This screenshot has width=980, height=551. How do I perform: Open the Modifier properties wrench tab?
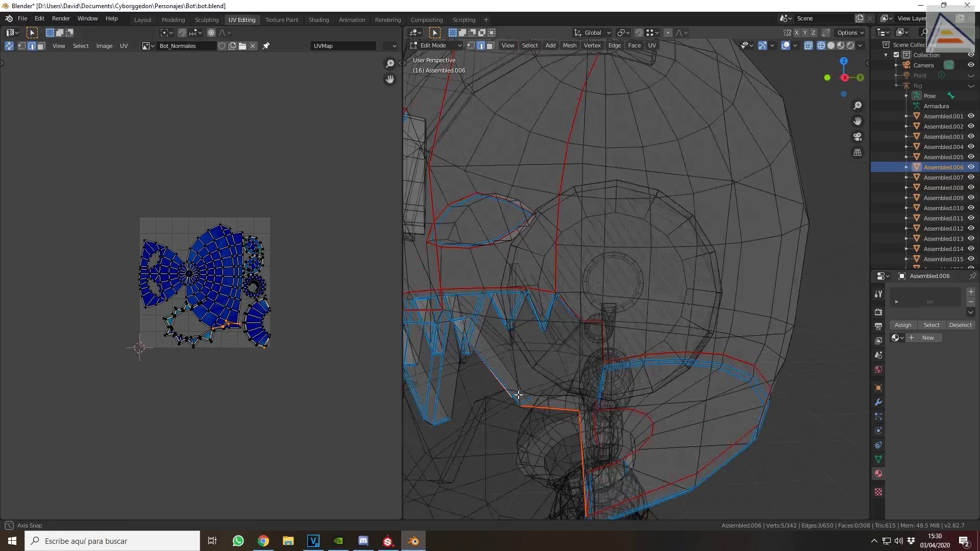tap(878, 402)
